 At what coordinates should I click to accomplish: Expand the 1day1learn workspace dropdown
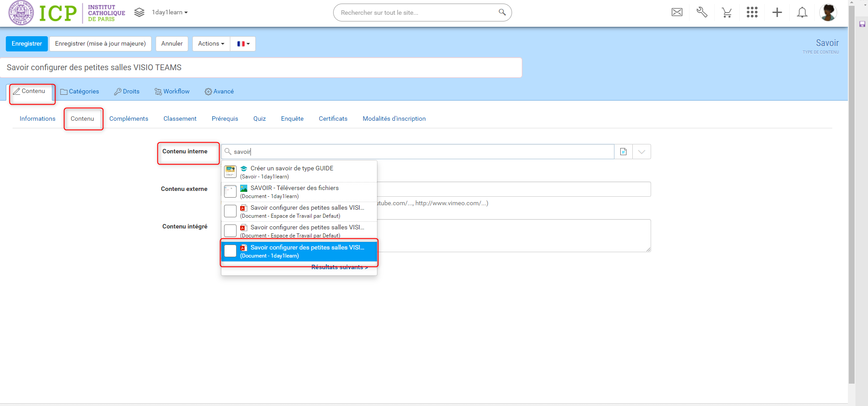pos(169,13)
